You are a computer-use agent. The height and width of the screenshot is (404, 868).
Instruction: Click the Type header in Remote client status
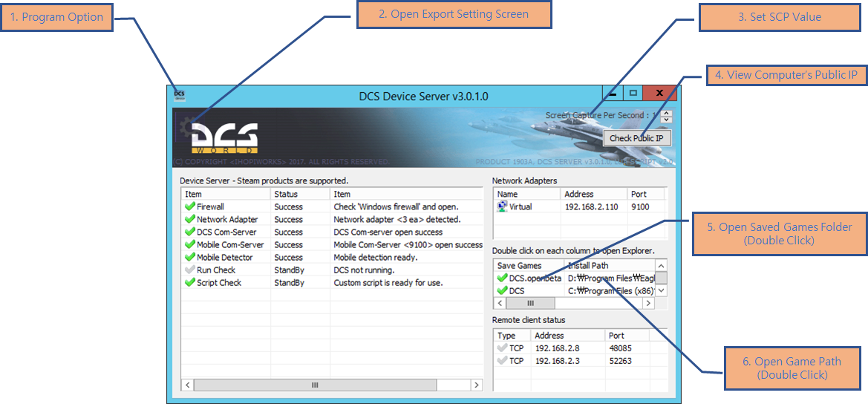click(x=512, y=336)
